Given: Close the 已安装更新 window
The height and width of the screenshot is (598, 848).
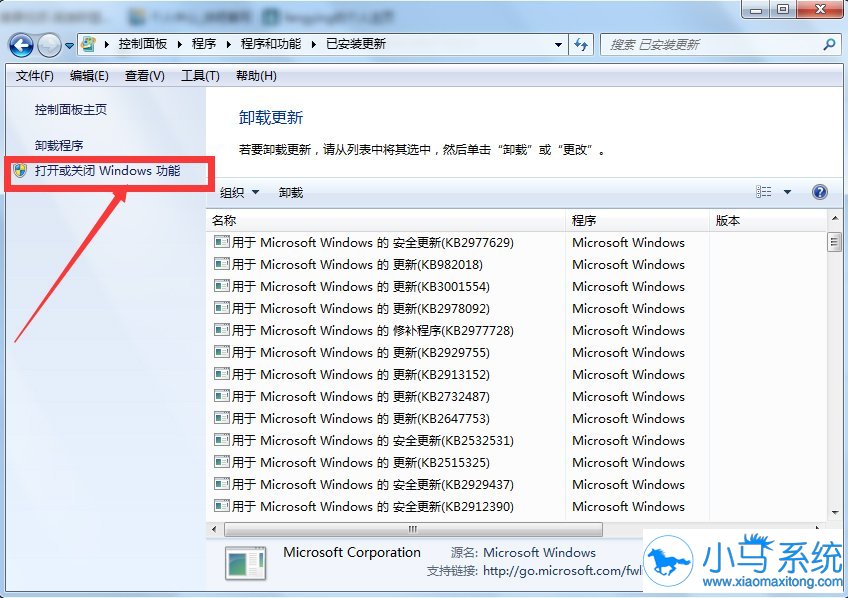Looking at the screenshot, I should 820,9.
